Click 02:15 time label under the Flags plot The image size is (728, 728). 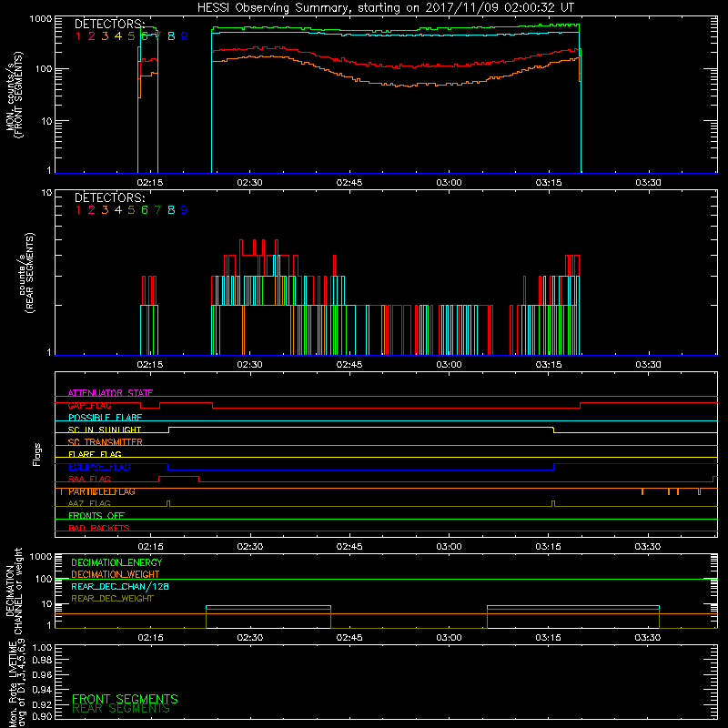pos(150,547)
